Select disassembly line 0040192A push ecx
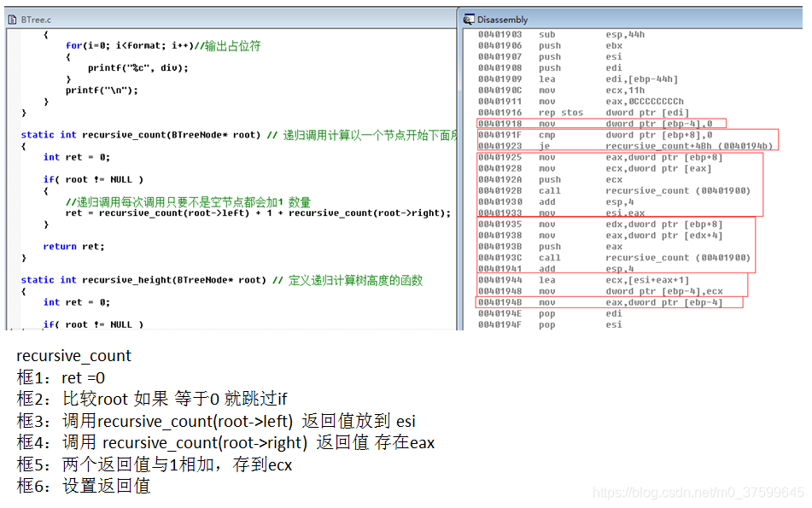Image resolution: width=812 pixels, height=508 pixels. [x=551, y=179]
